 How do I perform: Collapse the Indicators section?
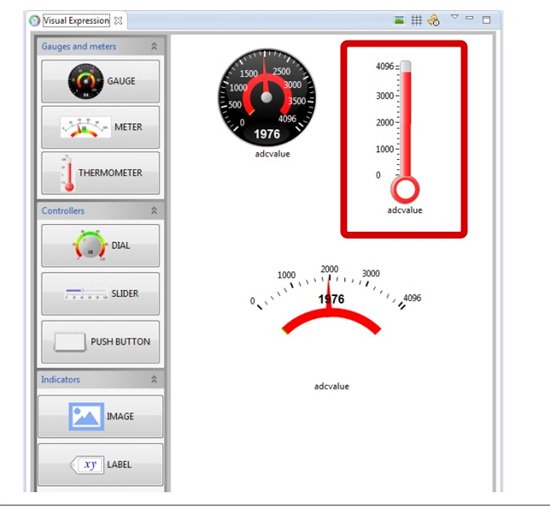(x=154, y=379)
